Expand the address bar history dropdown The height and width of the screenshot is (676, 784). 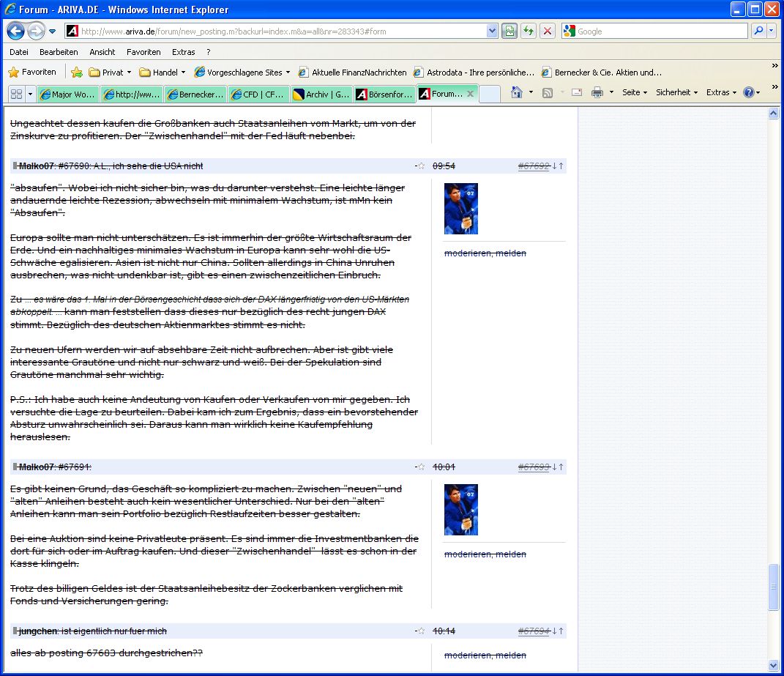tap(492, 31)
